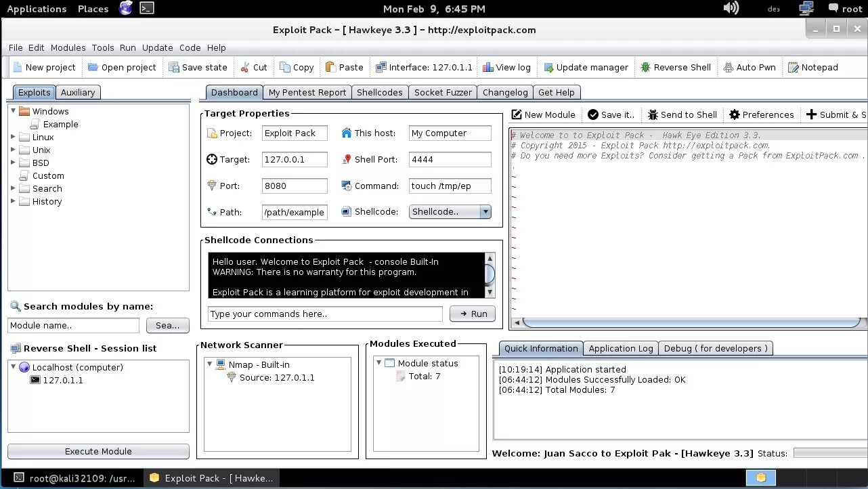Click the Status progress bar
Image resolution: width=868 pixels, height=489 pixels.
[x=830, y=453]
